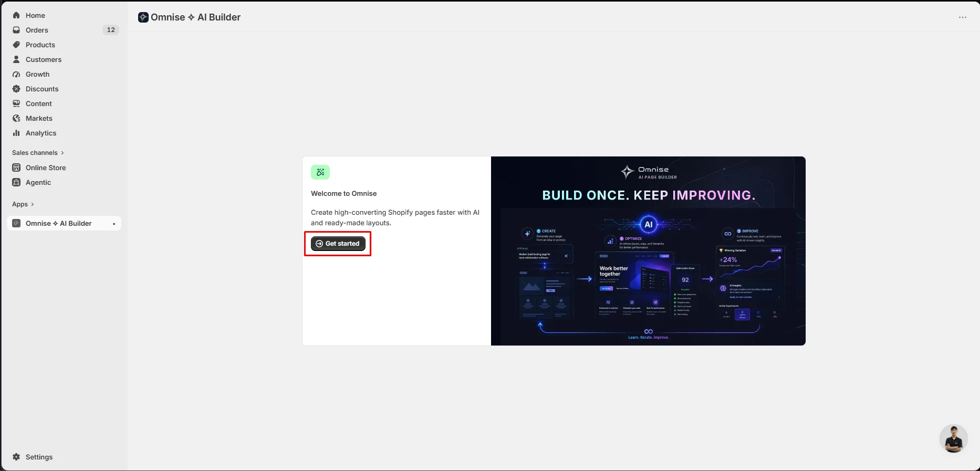The height and width of the screenshot is (471, 980).
Task: Click the Home house icon
Action: (16, 15)
